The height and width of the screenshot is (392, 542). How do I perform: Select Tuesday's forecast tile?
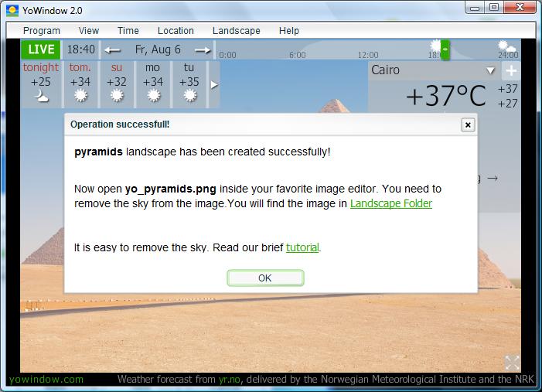(x=189, y=84)
